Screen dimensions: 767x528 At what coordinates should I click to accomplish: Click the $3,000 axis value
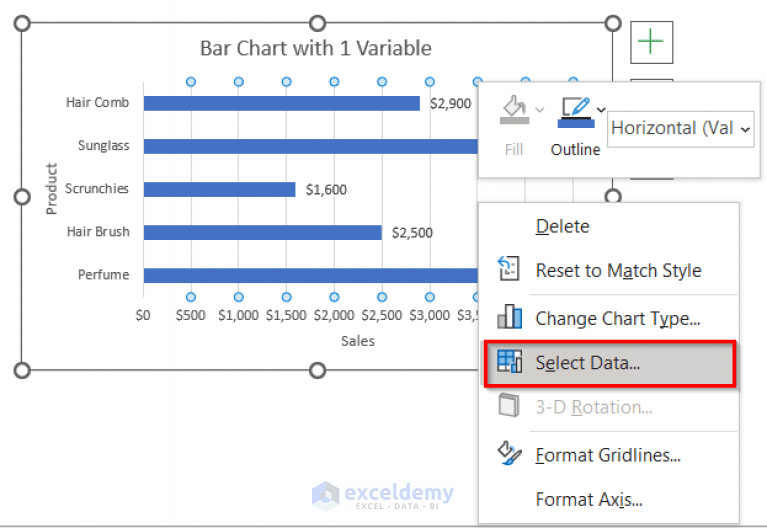click(429, 315)
